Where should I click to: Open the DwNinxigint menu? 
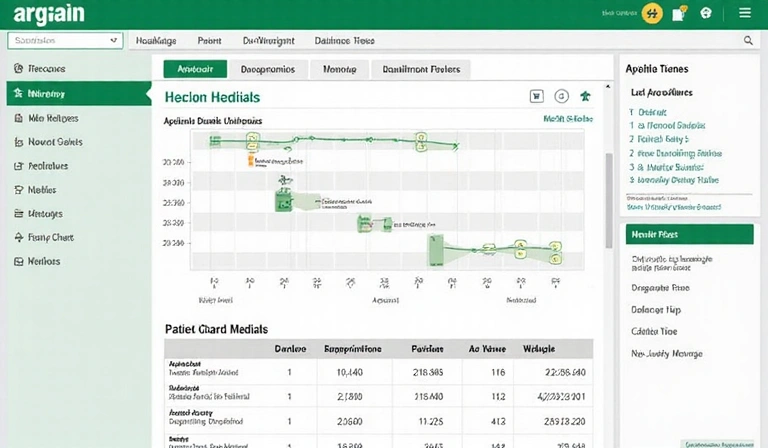[x=268, y=41]
